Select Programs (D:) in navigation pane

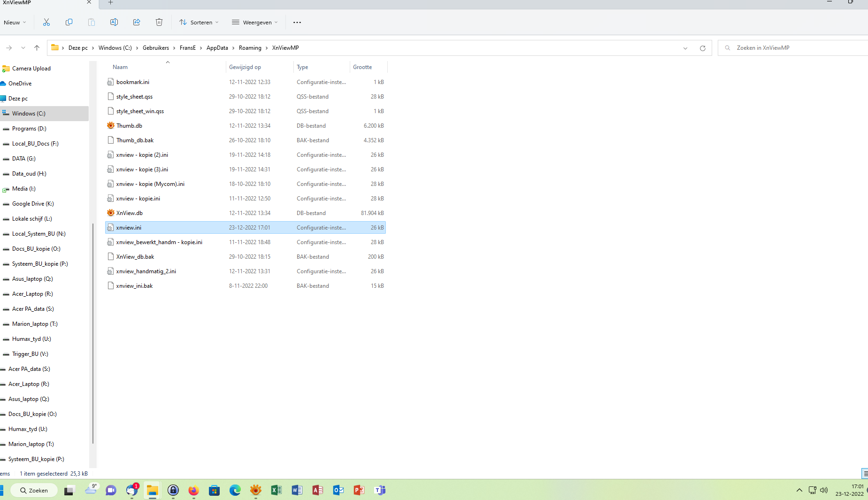[x=29, y=129]
